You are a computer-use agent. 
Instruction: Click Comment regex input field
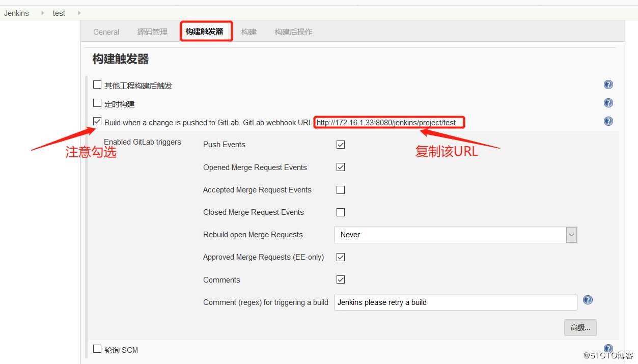point(455,302)
